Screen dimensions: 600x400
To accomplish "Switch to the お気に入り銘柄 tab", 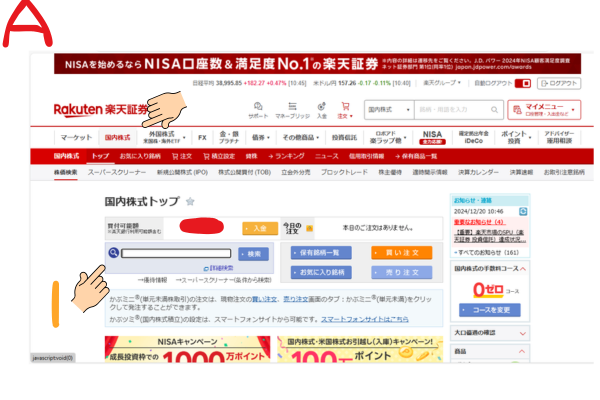I will (x=140, y=156).
